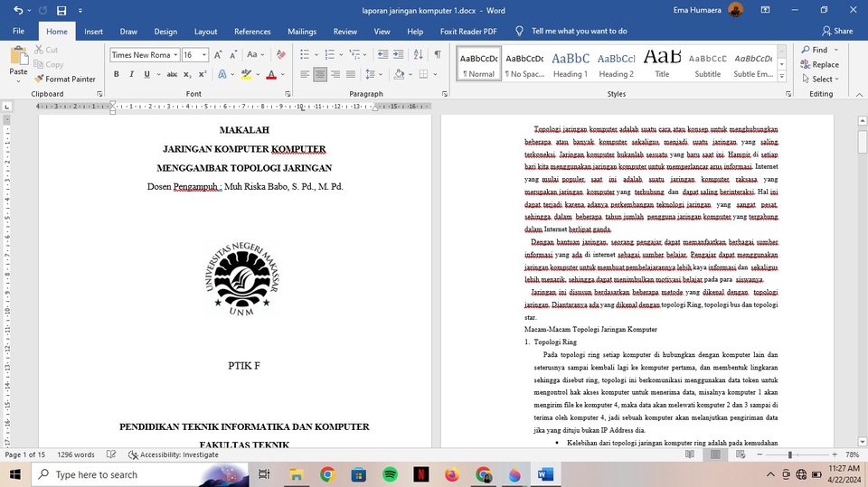Screen dimensions: 868x487
Task: Apply superscript formatting
Action: pyautogui.click(x=202, y=74)
